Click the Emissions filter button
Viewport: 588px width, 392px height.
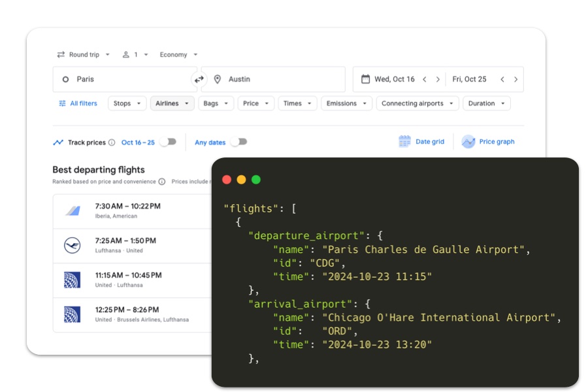tap(346, 103)
